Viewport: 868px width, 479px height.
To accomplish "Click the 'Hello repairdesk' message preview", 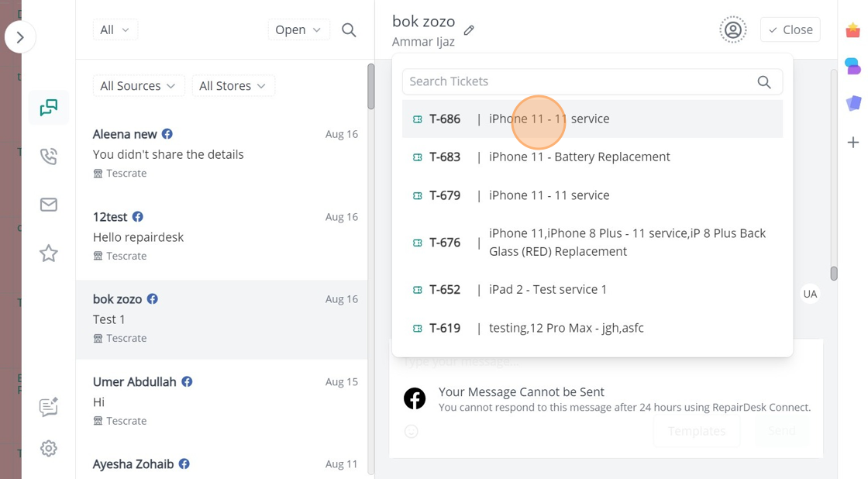I will point(139,237).
